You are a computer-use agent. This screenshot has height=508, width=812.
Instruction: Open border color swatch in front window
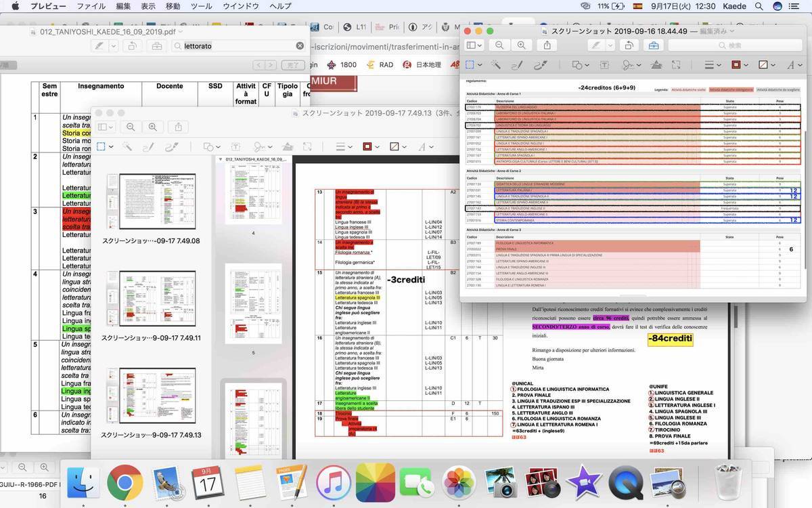click(x=739, y=65)
